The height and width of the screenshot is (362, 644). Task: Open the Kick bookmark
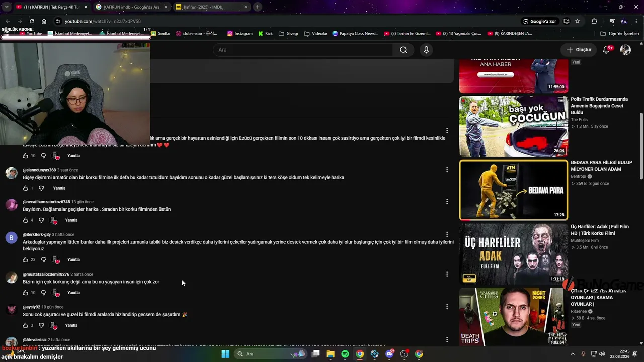[x=265, y=34]
